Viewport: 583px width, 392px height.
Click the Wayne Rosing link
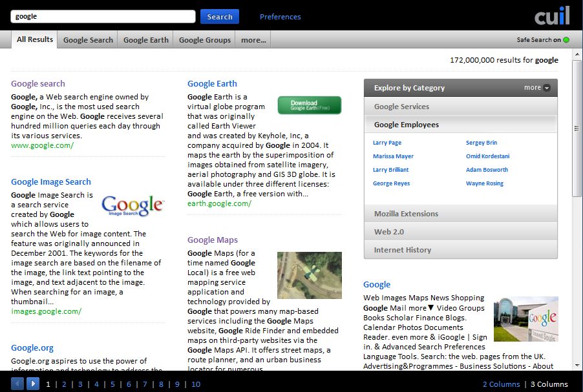click(485, 183)
